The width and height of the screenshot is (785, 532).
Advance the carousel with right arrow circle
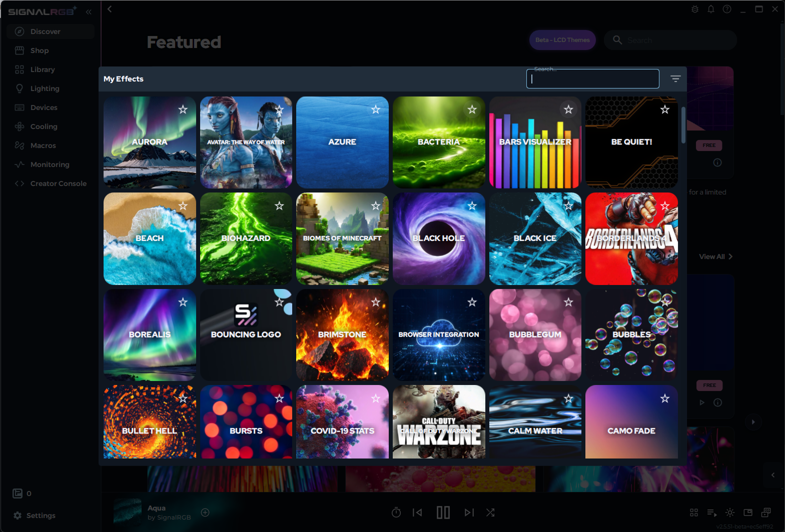753,422
